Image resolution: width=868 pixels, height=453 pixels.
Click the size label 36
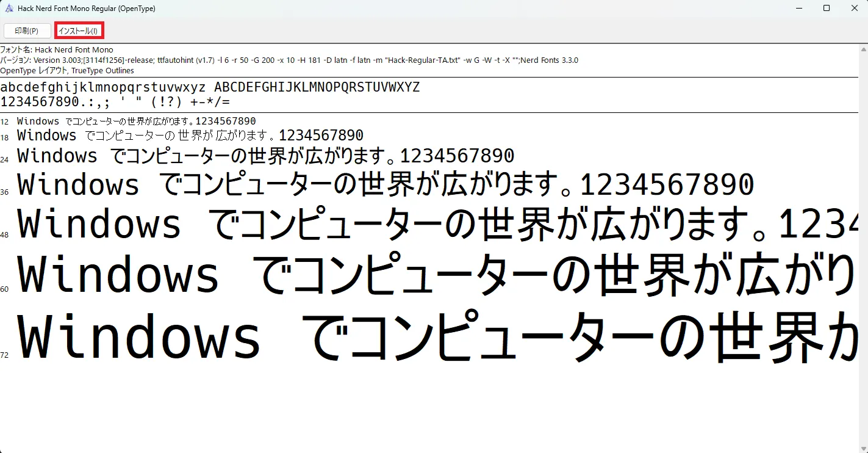tap(4, 192)
